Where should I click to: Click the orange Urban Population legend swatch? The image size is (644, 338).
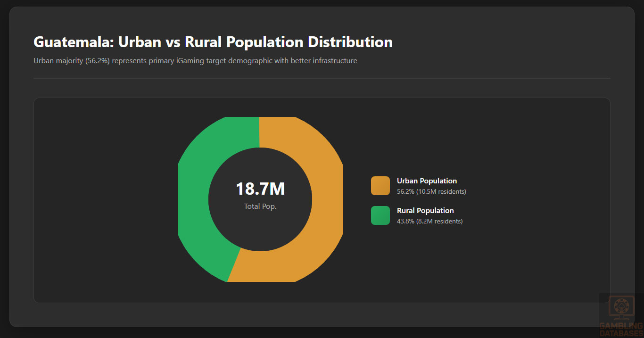tap(380, 186)
